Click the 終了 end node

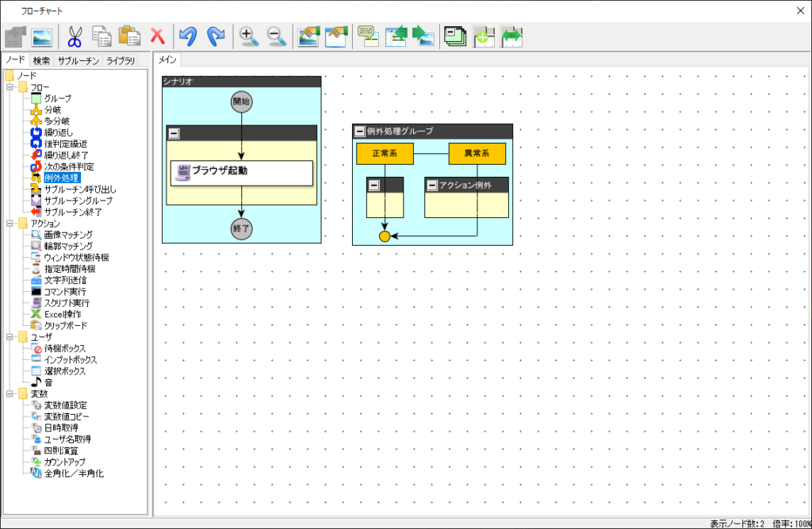click(241, 228)
